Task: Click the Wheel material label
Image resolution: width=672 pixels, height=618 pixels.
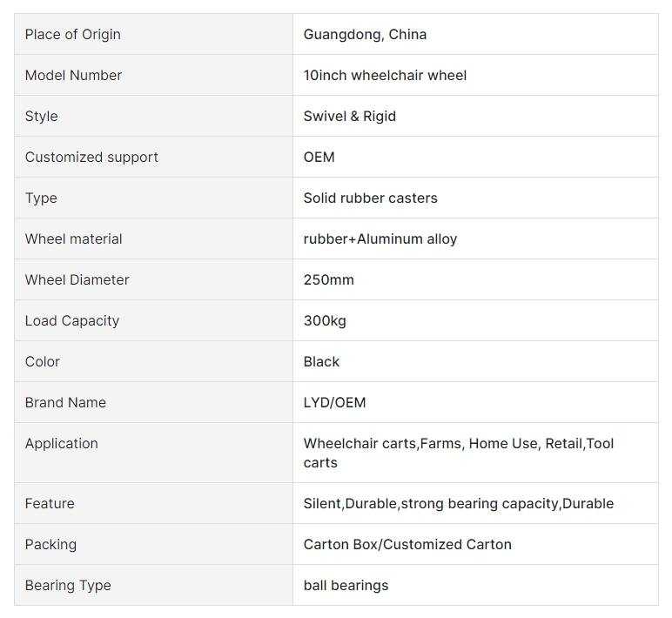Action: pos(73,238)
